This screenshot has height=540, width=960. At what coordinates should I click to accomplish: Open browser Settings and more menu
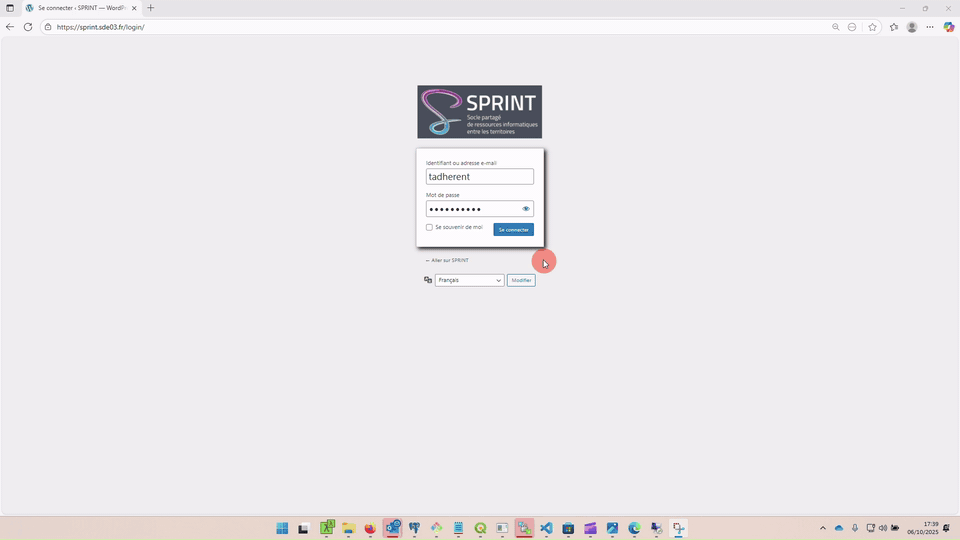930,27
